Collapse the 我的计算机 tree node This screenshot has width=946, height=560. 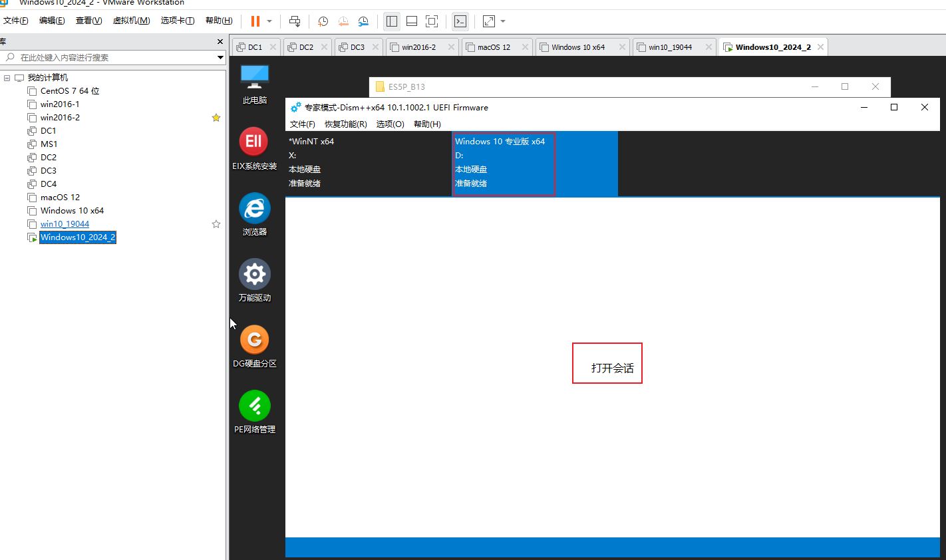pyautogui.click(x=7, y=78)
